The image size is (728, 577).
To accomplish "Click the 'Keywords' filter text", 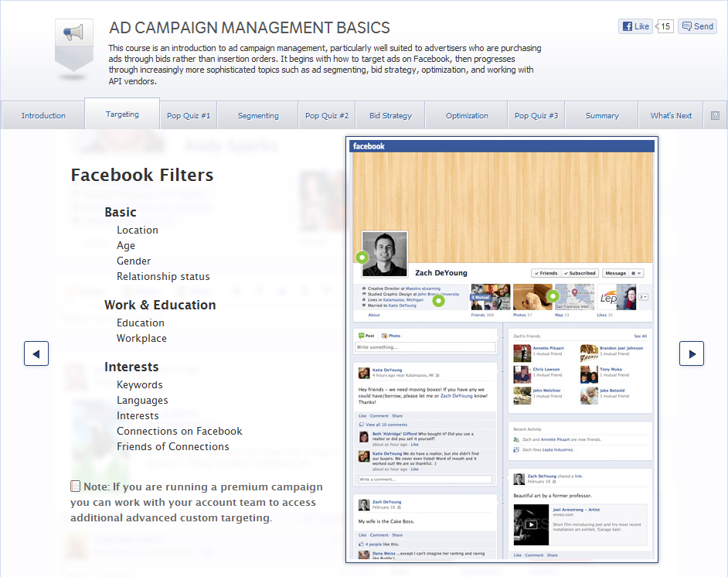I will click(139, 384).
